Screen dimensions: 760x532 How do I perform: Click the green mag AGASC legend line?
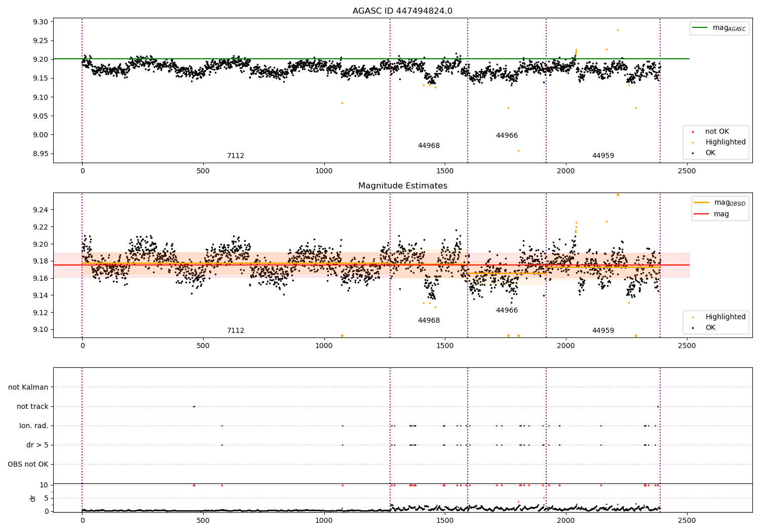tap(700, 28)
